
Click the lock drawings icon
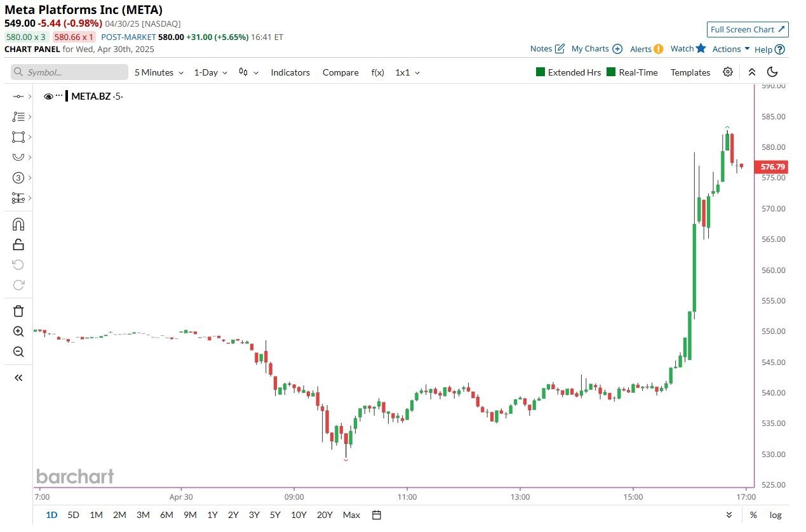(x=18, y=244)
